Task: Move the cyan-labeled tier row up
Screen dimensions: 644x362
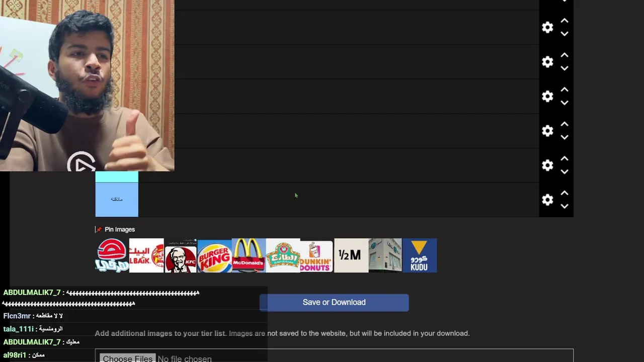Action: 565,158
